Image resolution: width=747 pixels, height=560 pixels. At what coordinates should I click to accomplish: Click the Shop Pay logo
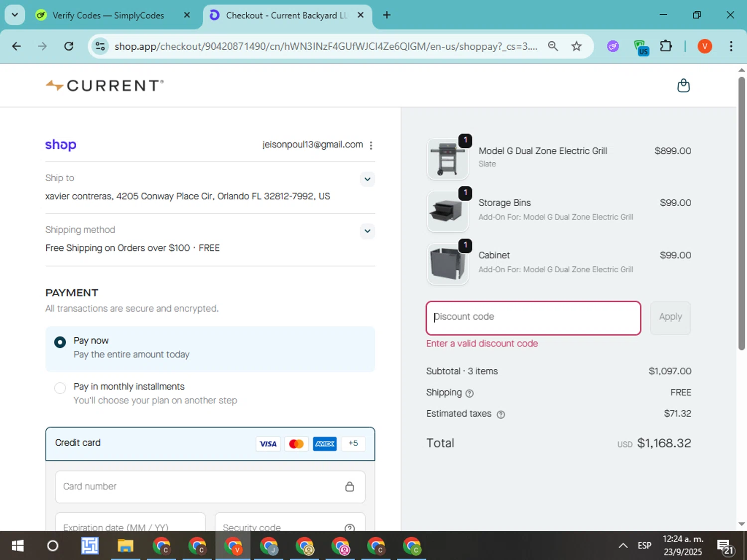[61, 145]
